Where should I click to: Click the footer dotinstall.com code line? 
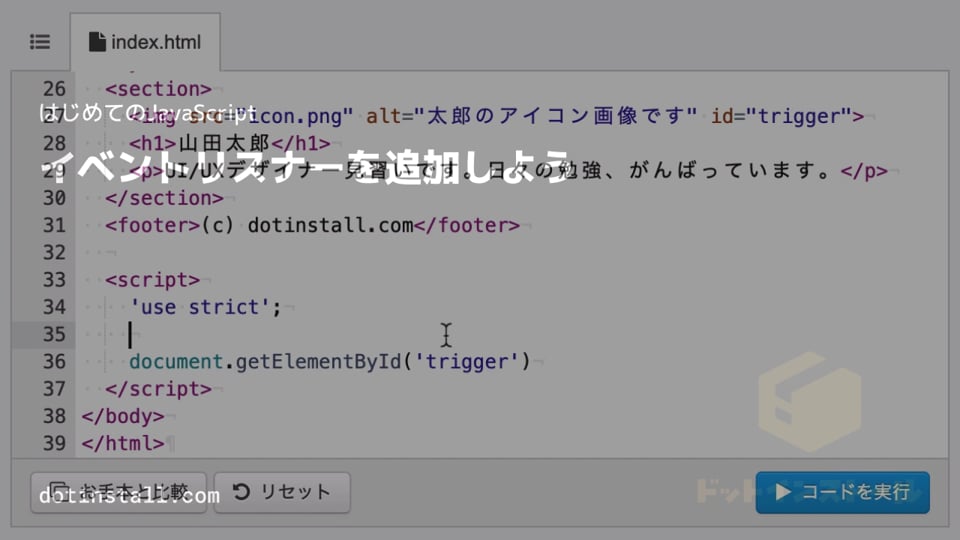pos(312,225)
